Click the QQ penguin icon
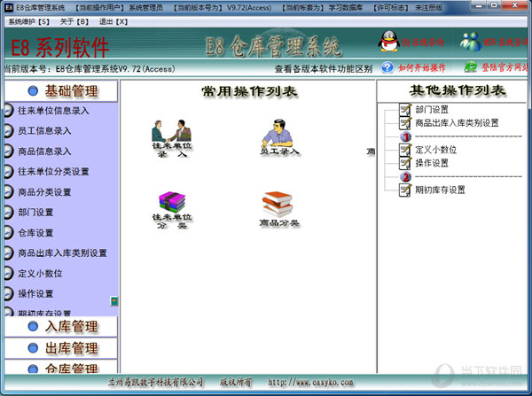This screenshot has height=396, width=532. click(388, 42)
